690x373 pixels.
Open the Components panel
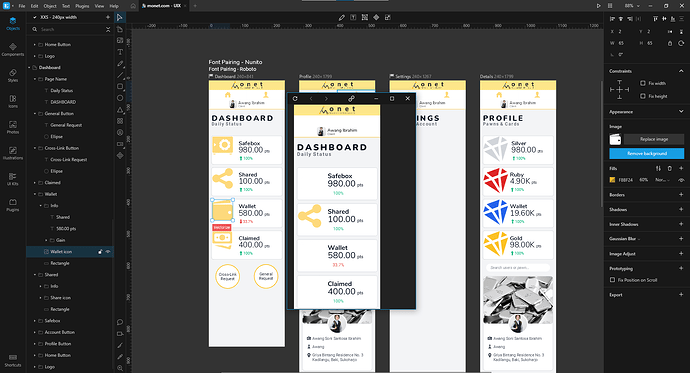pos(13,50)
